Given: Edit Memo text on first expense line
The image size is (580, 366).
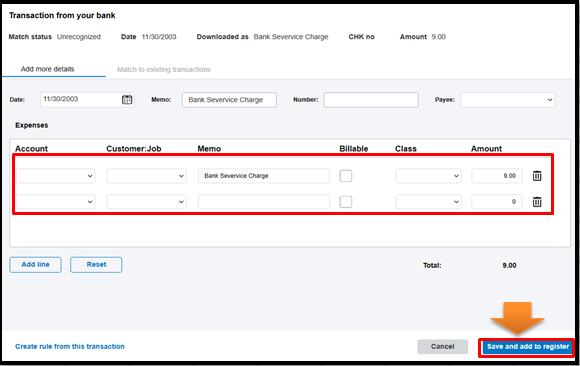Looking at the screenshot, I should (x=263, y=176).
